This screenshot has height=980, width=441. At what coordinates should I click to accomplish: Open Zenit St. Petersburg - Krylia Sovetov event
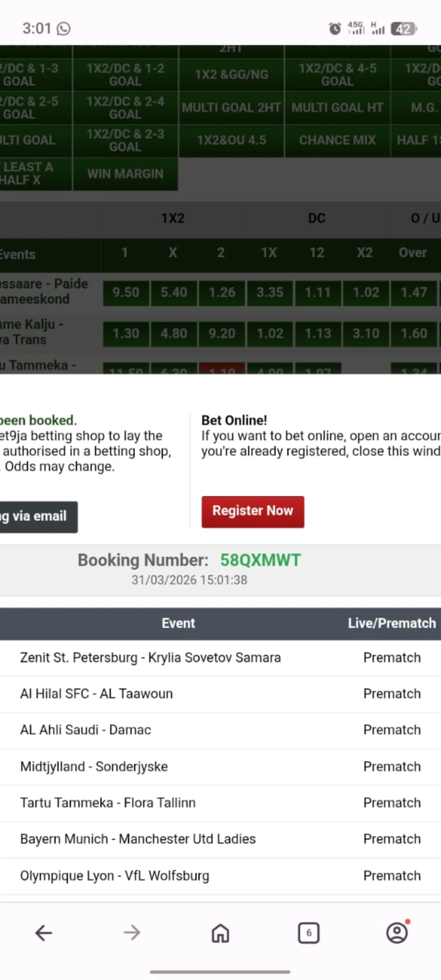[150, 657]
